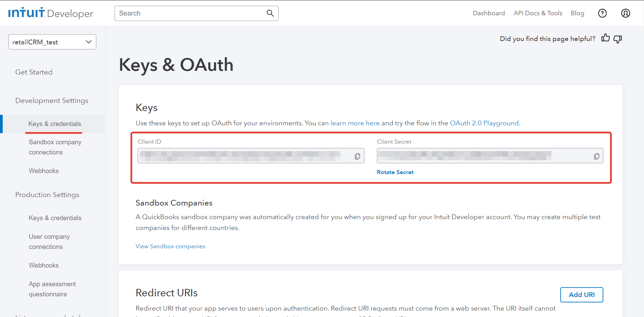Click the learn more here link
The image size is (644, 317).
(355, 123)
